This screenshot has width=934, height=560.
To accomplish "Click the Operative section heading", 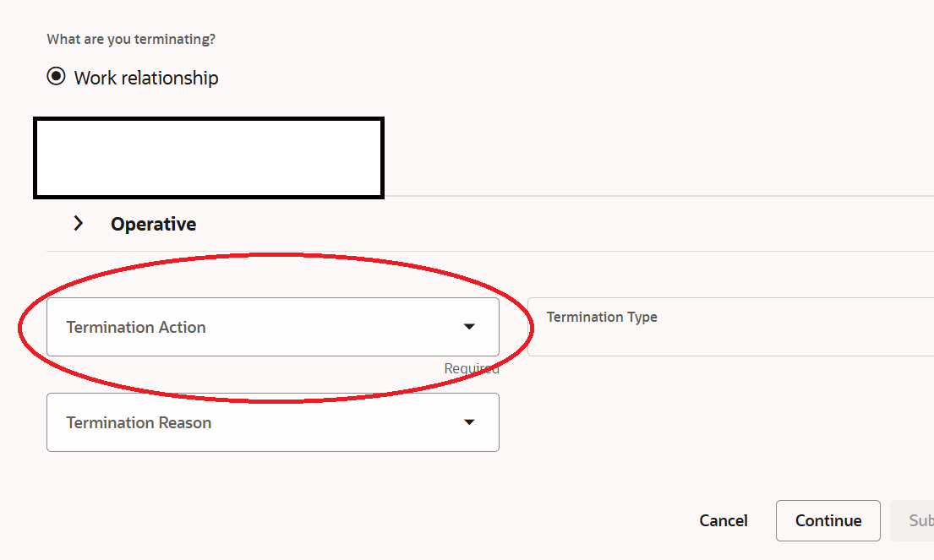I will tap(153, 224).
